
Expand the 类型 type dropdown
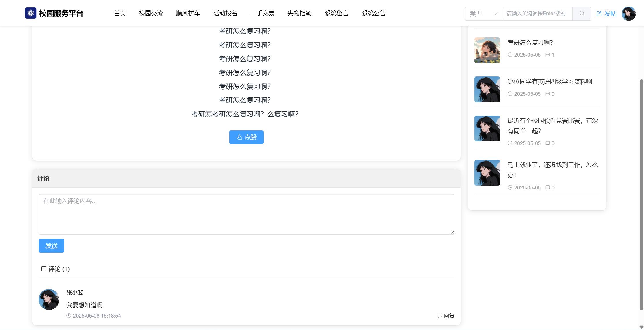coord(484,14)
